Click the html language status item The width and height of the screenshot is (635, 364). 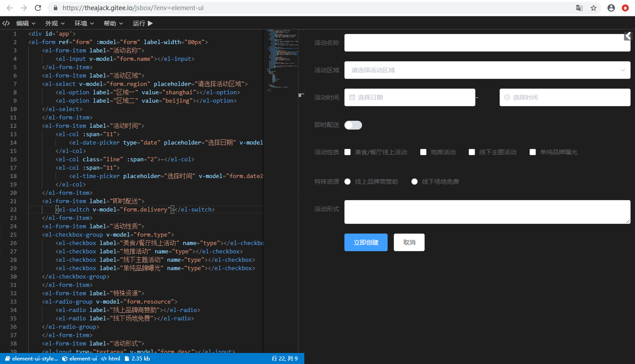pos(111,359)
